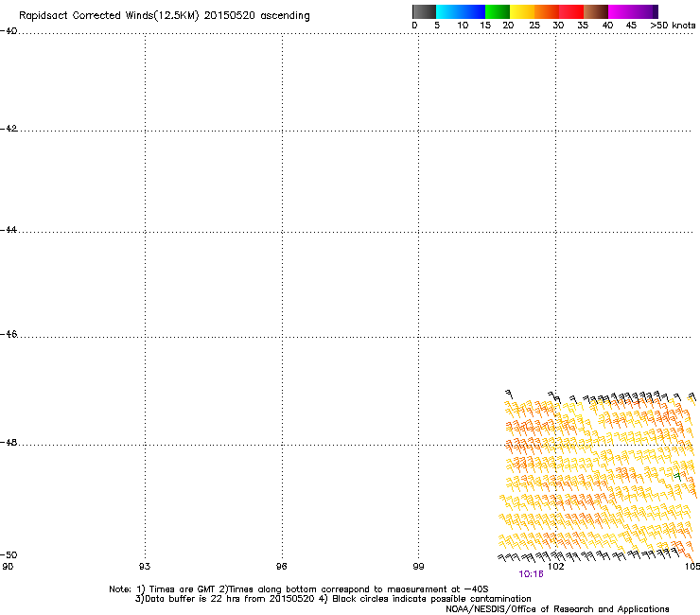Choose the orange 25-30 knots color band
The width and height of the screenshot is (700, 615).
(547, 11)
